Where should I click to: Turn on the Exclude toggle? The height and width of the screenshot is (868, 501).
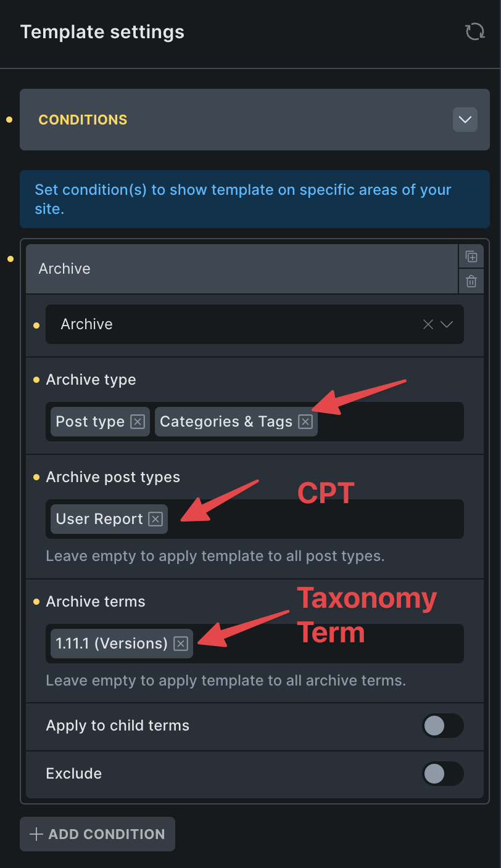[x=442, y=774]
